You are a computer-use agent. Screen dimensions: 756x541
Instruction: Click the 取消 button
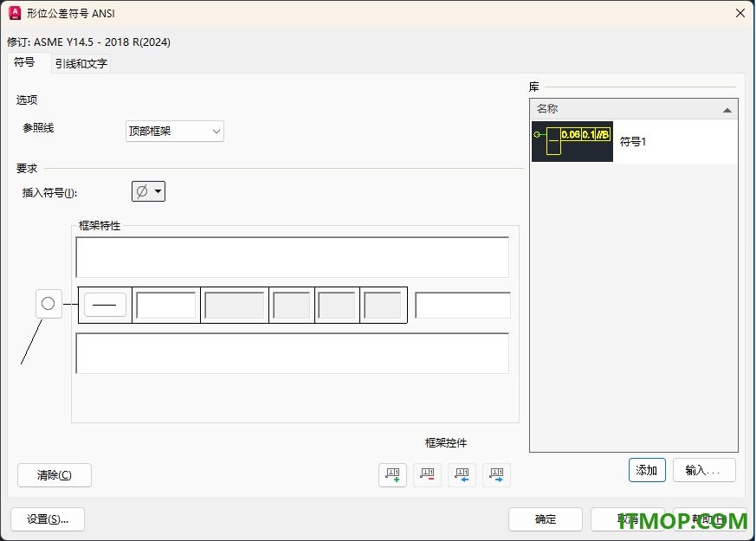coord(628,518)
